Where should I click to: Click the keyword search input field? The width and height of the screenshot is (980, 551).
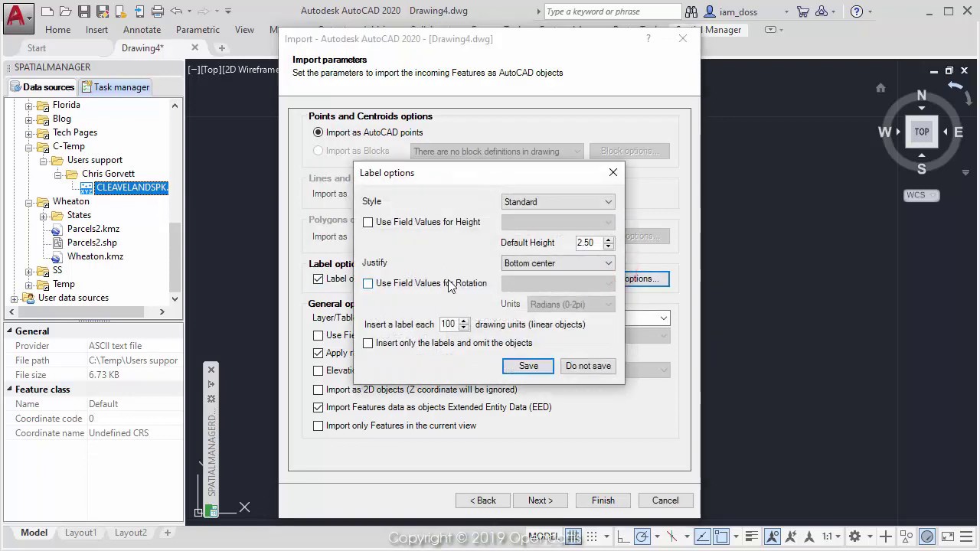pyautogui.click(x=612, y=11)
